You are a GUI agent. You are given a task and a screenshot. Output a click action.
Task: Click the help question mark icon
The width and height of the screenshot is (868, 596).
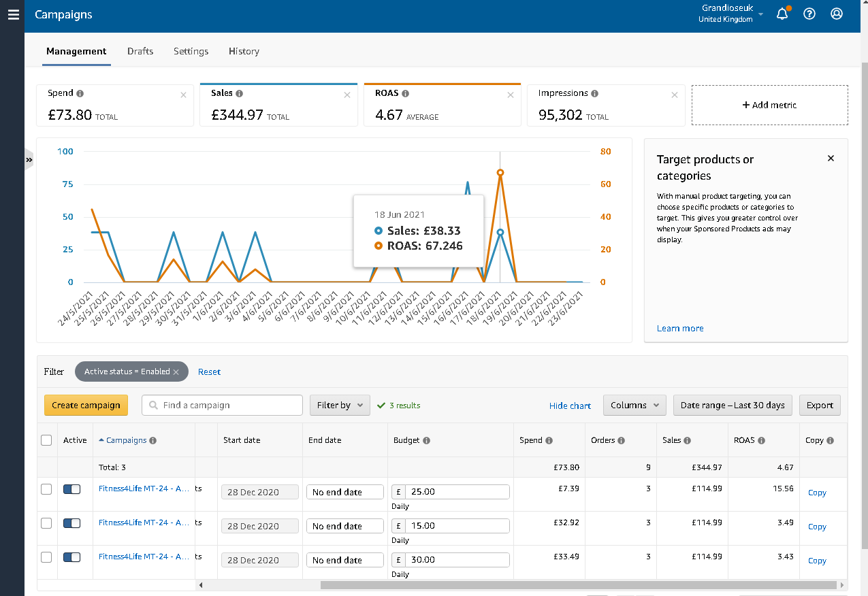[809, 14]
